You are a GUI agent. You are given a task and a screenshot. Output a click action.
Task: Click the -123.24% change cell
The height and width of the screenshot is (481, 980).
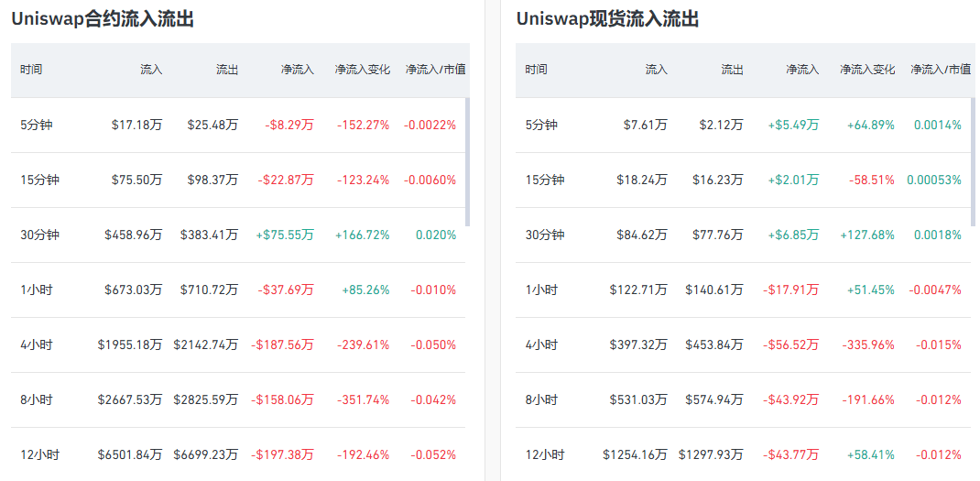[x=363, y=180]
